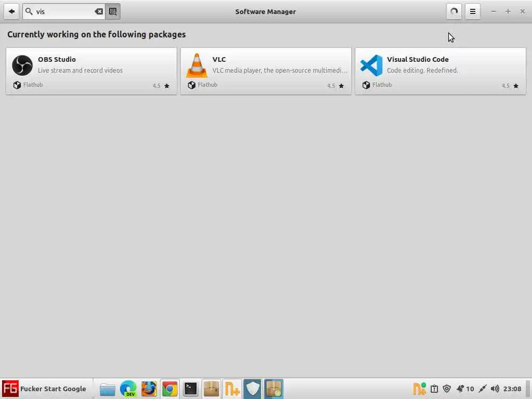Click 'Code editing. Redefined.' description

(x=422, y=70)
